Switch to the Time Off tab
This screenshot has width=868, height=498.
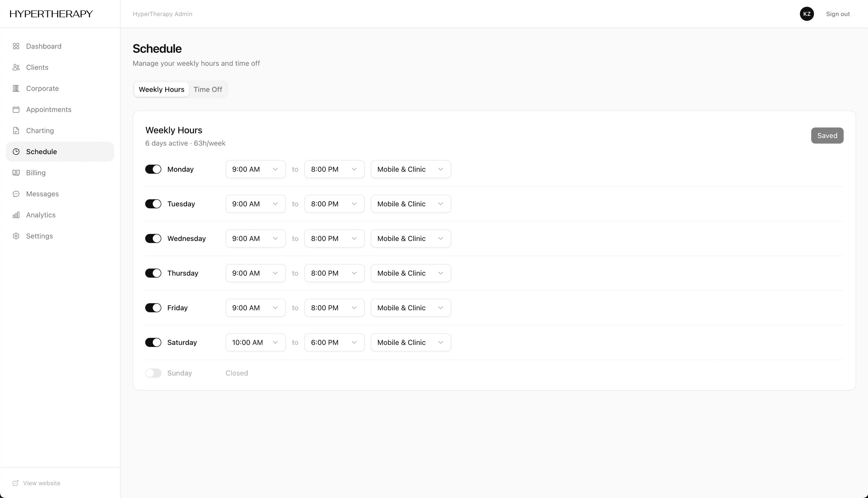pyautogui.click(x=208, y=89)
